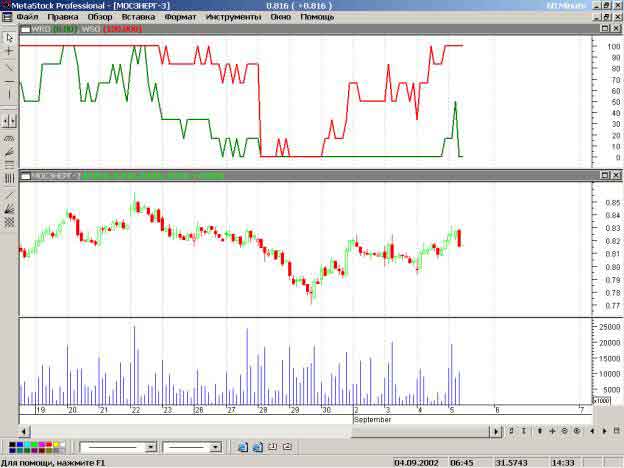Open the Файл menu
624x468 pixels.
27,17
